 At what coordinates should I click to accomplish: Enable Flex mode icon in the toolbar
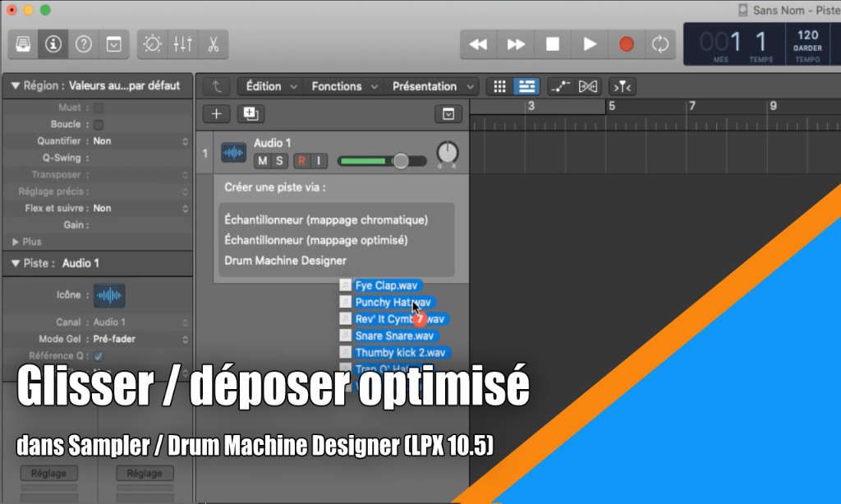(x=589, y=85)
